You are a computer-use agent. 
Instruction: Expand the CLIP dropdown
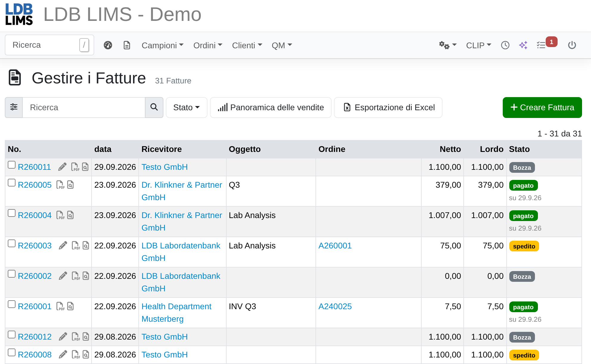[479, 45]
